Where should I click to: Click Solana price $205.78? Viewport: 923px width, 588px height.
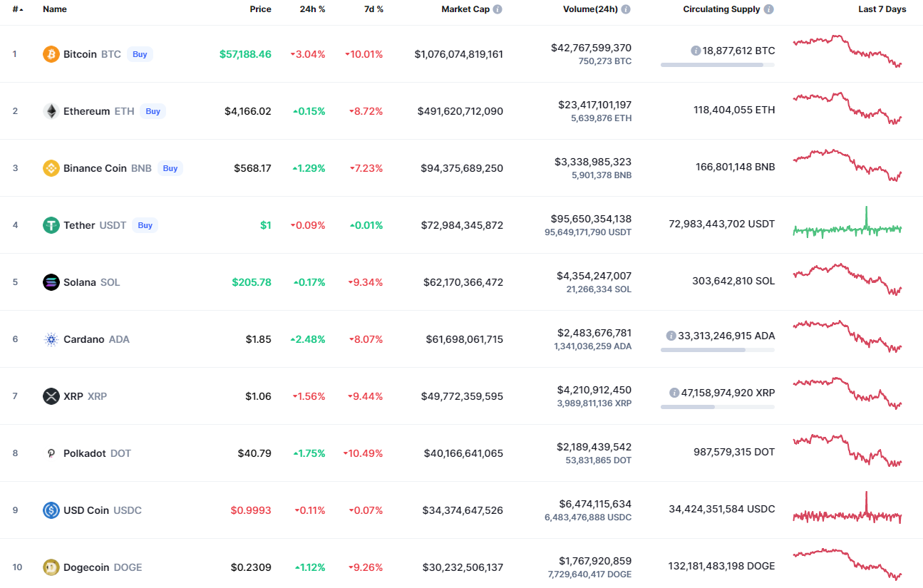[252, 282]
